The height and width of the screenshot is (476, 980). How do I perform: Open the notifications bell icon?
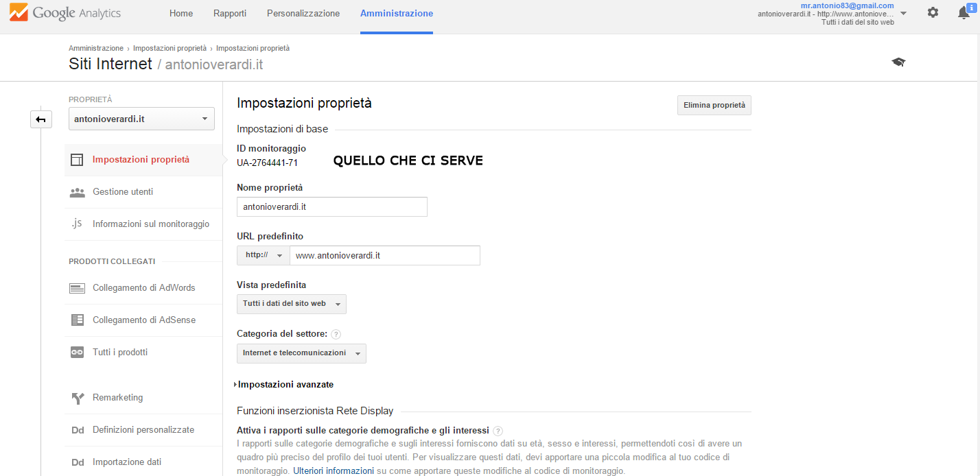964,13
